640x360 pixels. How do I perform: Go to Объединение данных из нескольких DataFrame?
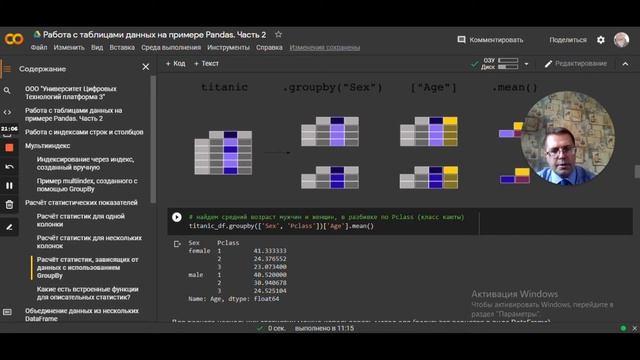[x=82, y=315]
